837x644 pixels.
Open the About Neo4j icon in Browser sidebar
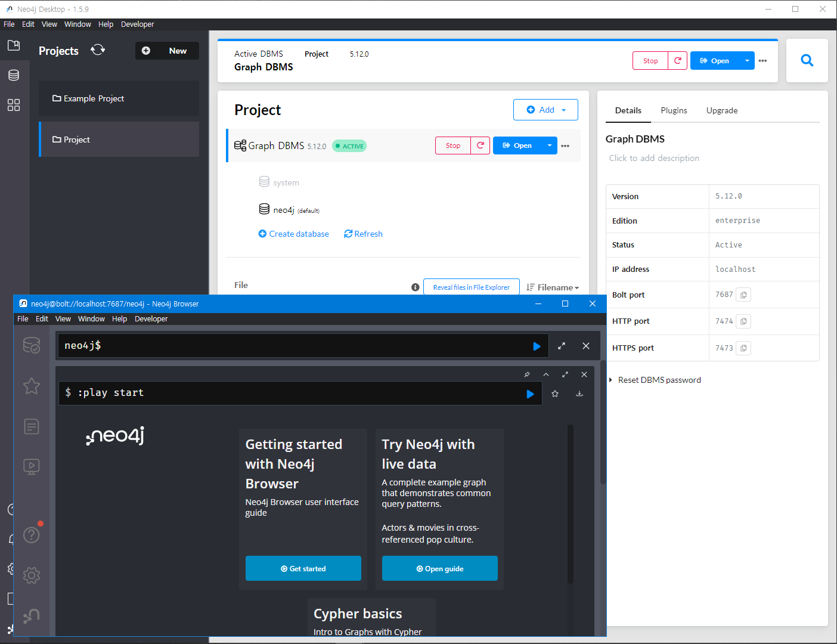coord(32,615)
